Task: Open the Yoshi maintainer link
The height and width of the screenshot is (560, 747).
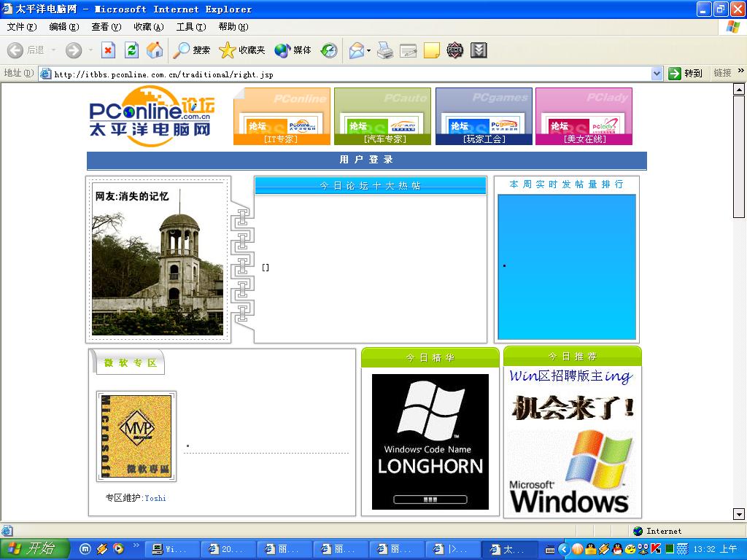Action: [x=155, y=498]
